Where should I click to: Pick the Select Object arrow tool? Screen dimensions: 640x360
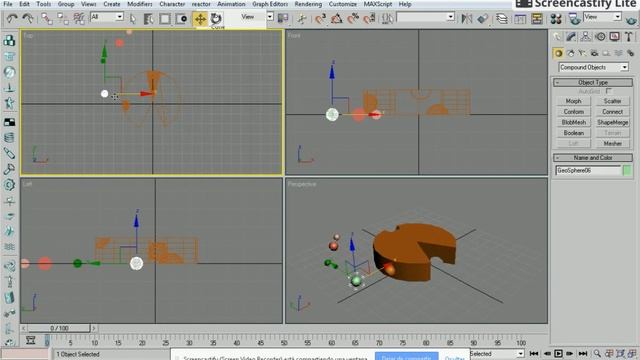click(x=133, y=19)
